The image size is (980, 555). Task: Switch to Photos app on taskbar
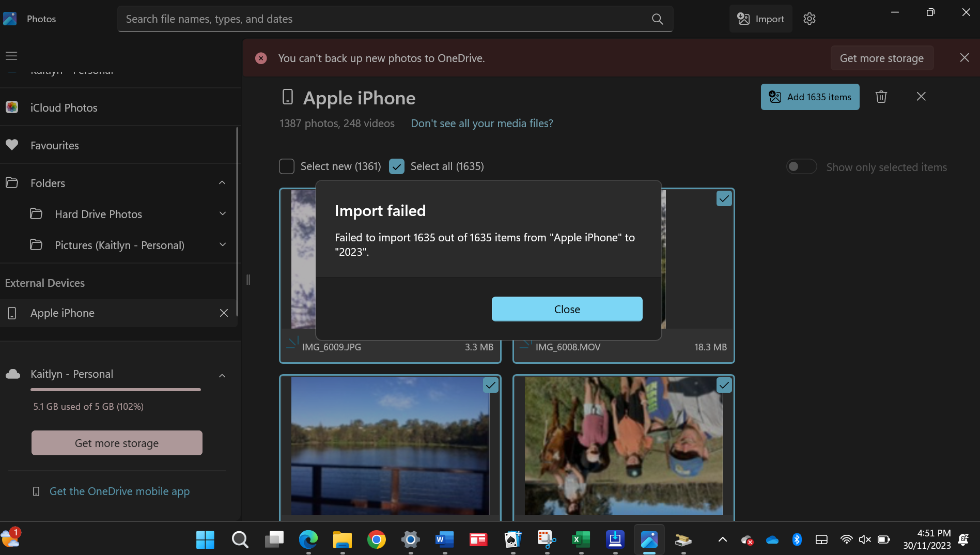(649, 539)
